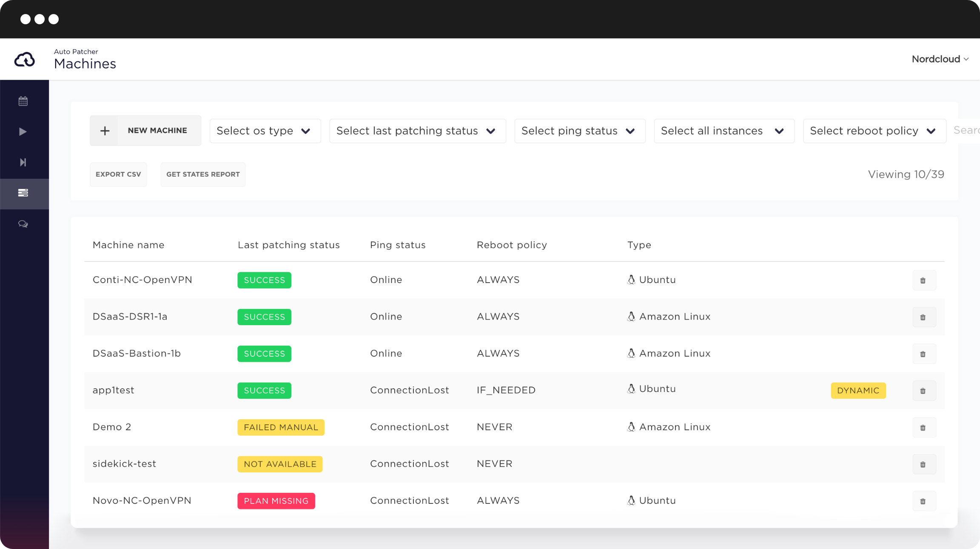Click the calendar/schedule sidebar icon
The height and width of the screenshot is (549, 980).
pyautogui.click(x=24, y=101)
